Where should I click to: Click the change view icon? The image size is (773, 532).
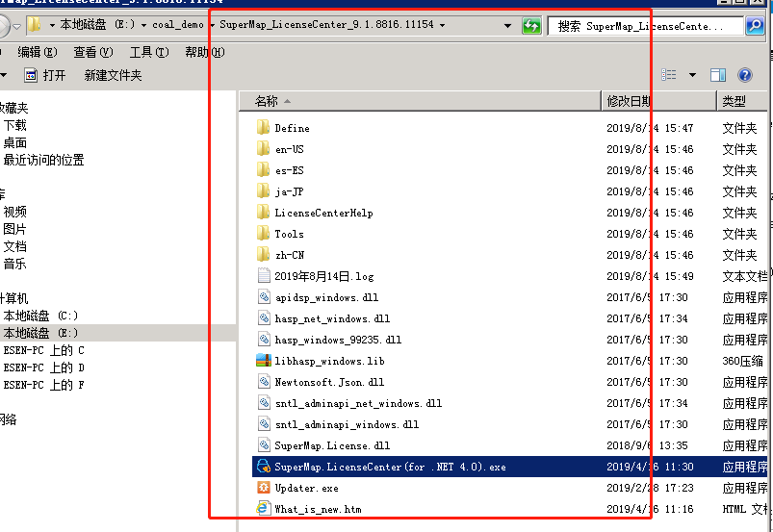668,75
